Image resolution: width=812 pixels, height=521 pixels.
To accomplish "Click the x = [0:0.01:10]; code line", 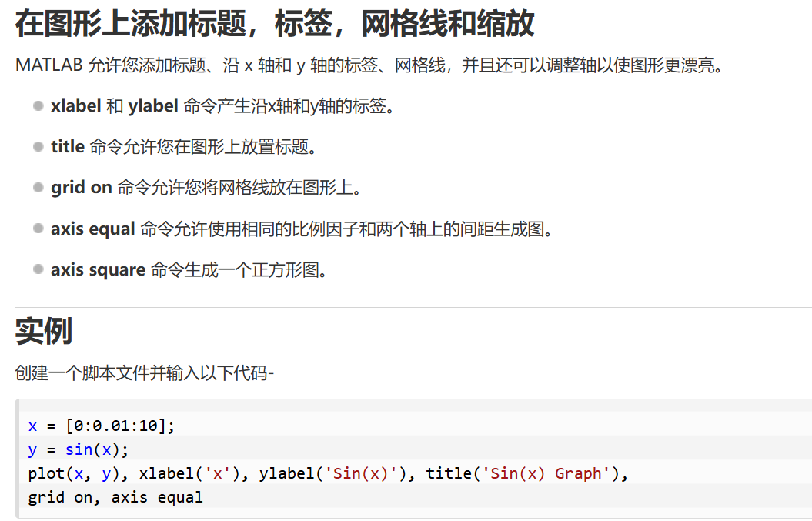I will 102,426.
